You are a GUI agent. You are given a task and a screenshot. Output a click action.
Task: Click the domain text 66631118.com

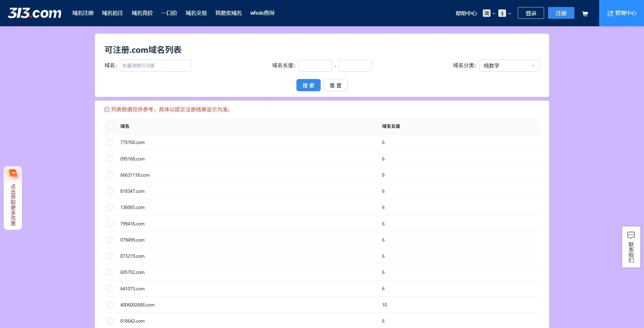(x=135, y=175)
